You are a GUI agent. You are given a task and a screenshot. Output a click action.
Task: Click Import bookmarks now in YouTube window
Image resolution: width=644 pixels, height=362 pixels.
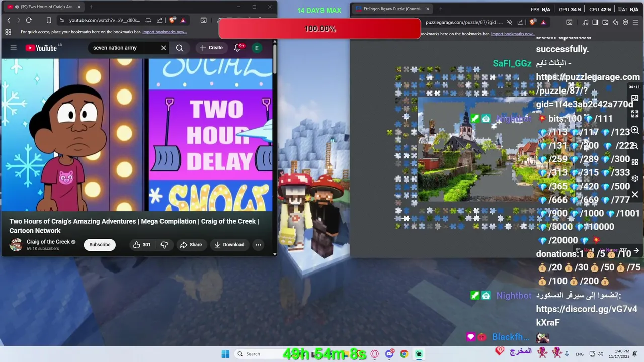[165, 32]
